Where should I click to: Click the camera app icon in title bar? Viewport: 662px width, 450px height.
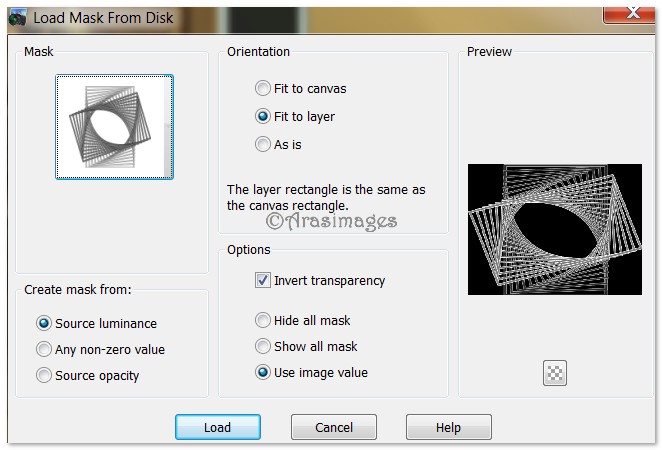click(18, 18)
